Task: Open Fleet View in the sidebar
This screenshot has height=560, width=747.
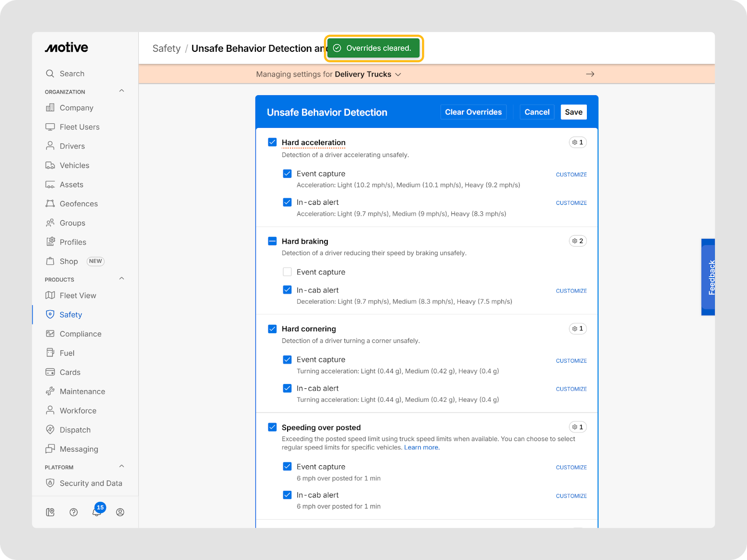Action: (x=78, y=295)
